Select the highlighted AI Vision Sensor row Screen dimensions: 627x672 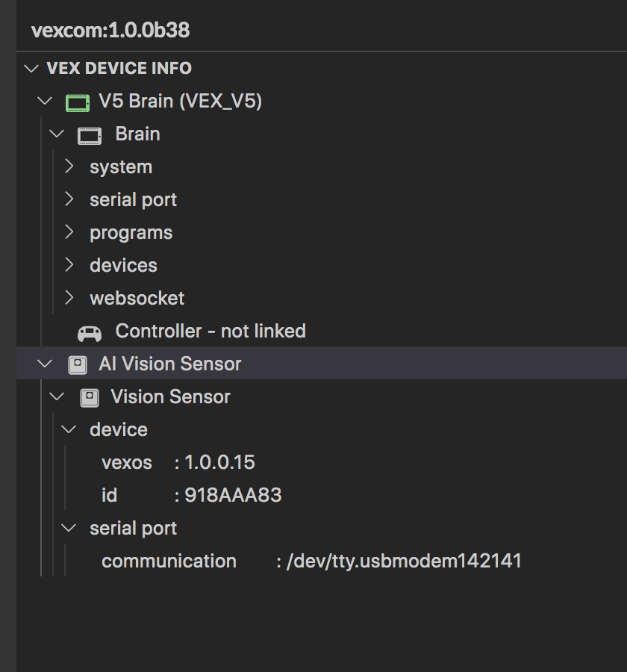coord(170,364)
